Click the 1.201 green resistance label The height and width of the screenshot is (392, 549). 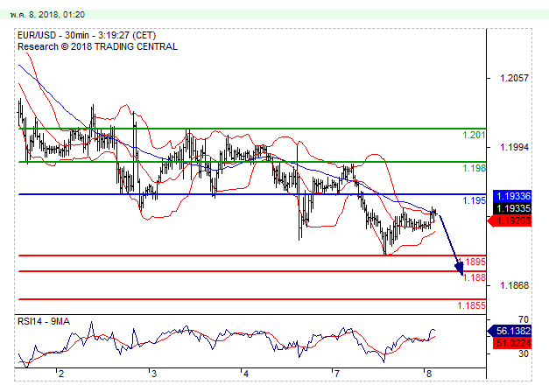point(474,135)
